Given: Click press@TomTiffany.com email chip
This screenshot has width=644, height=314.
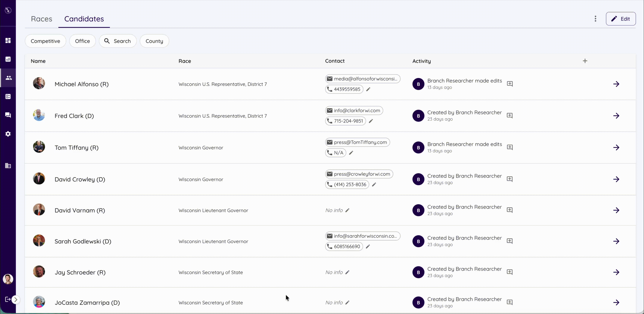Looking at the screenshot, I should 357,142.
